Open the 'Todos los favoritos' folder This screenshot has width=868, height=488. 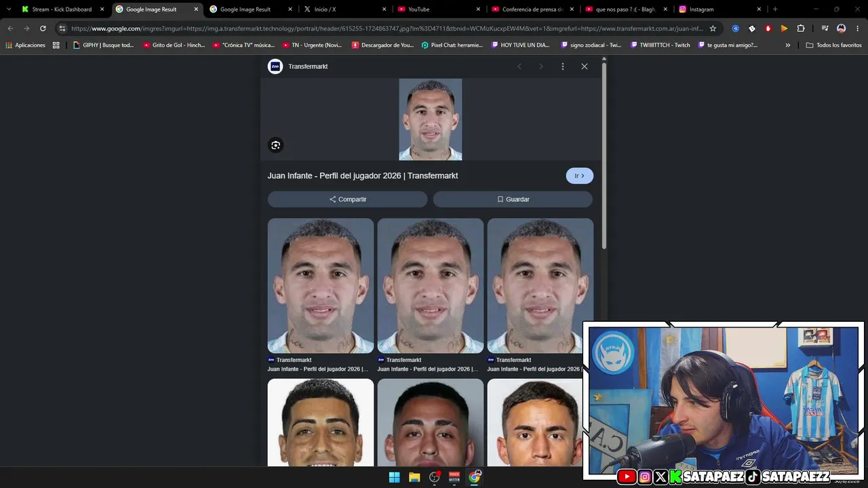click(x=834, y=45)
